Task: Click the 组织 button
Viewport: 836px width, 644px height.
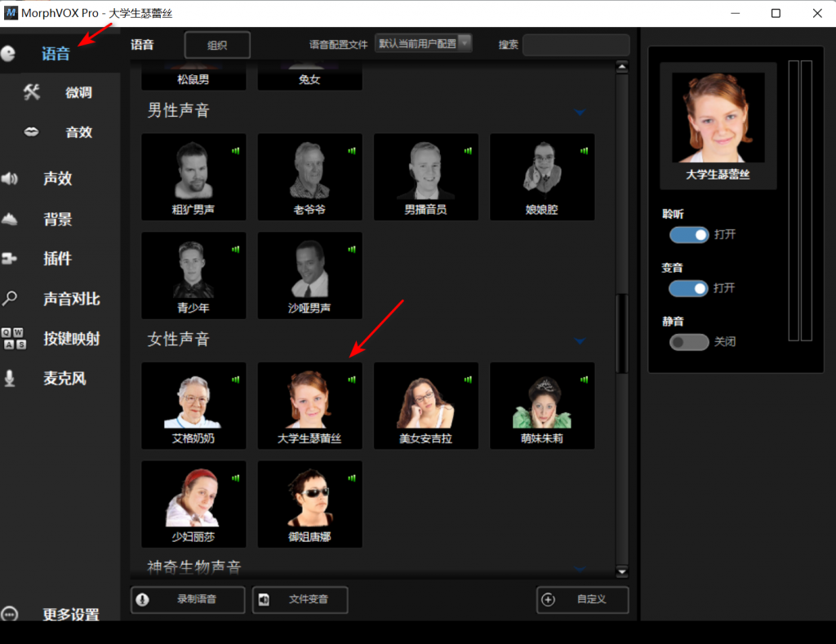Action: pos(217,45)
